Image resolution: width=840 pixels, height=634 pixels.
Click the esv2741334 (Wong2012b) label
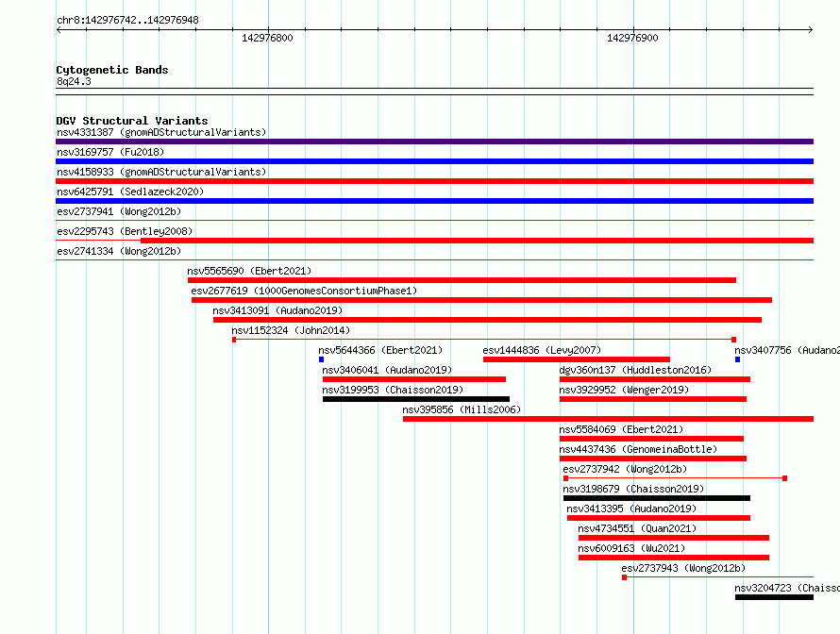(x=119, y=251)
